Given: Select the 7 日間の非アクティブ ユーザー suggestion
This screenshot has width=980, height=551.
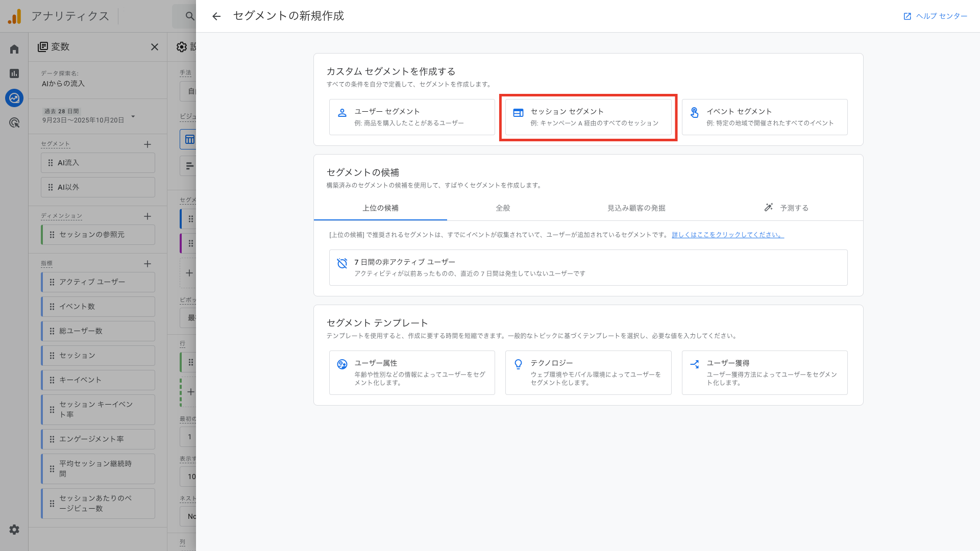Looking at the screenshot, I should click(x=587, y=267).
